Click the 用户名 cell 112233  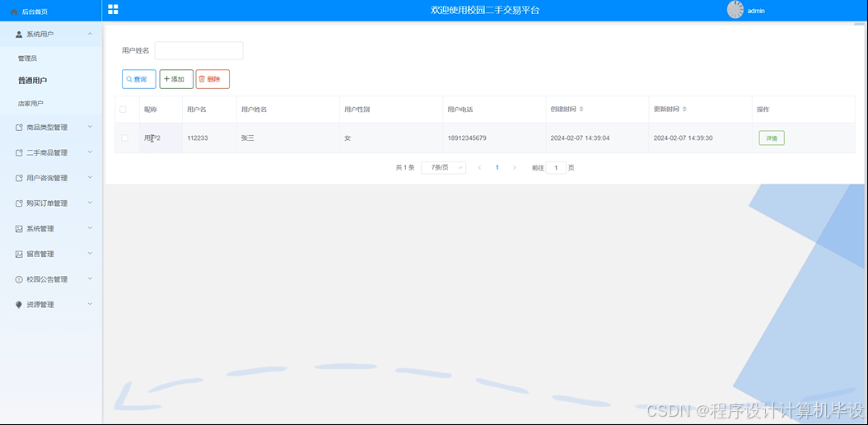[x=198, y=138]
